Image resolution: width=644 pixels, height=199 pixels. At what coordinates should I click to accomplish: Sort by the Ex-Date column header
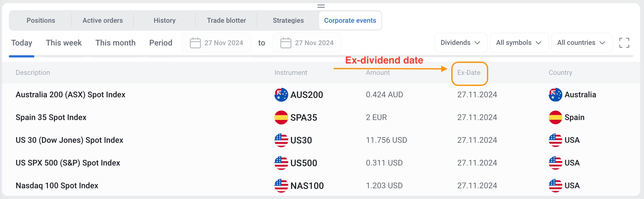[x=469, y=73]
